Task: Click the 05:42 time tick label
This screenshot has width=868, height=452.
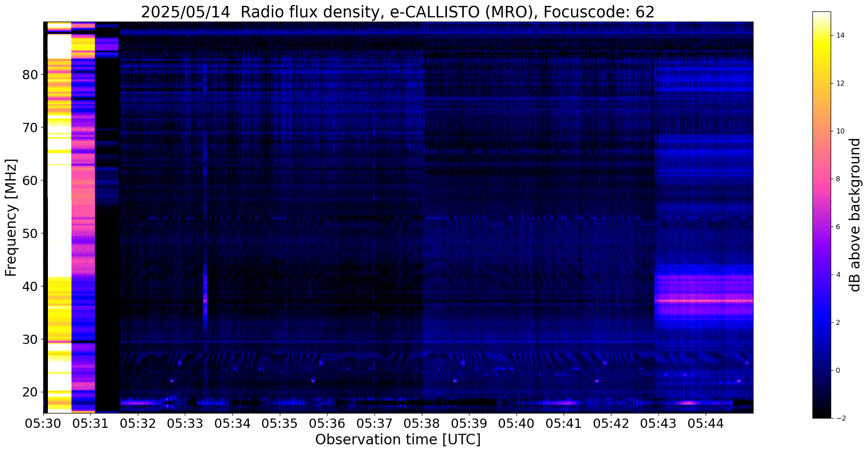Action: 611,423
